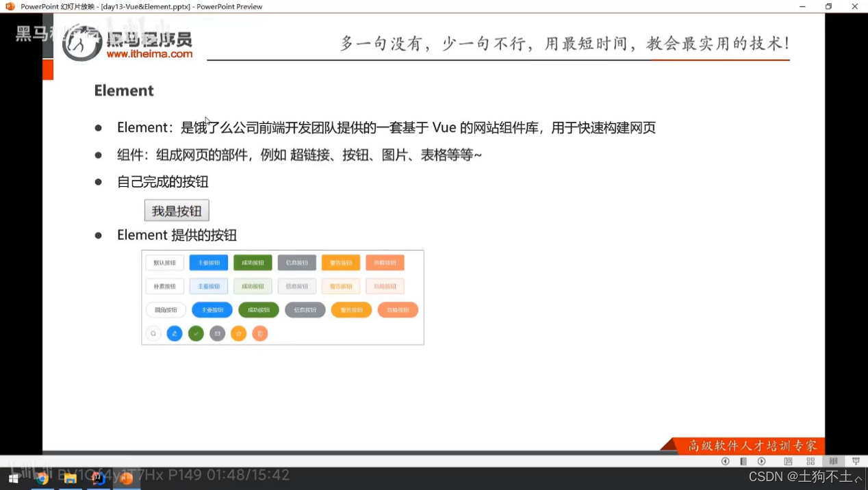Screen dimensions: 868x490
Task: Click the green circular checkmark icon
Action: tap(196, 333)
